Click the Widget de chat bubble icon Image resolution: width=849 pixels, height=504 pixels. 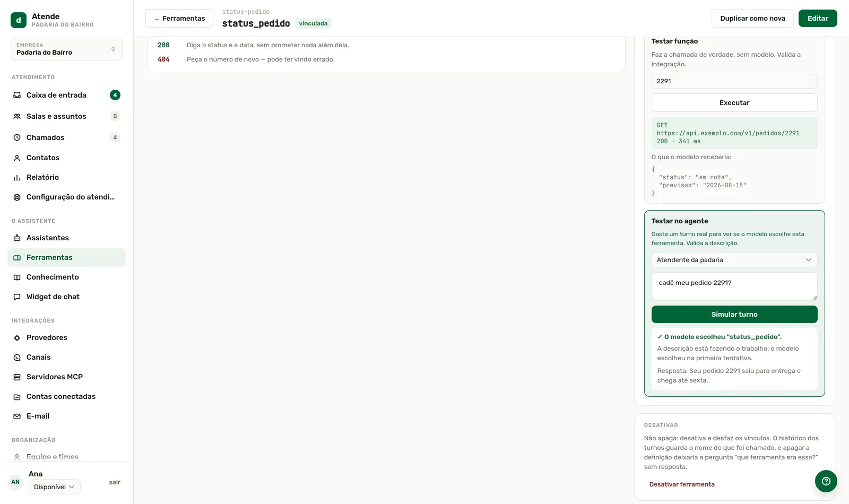coord(17,297)
